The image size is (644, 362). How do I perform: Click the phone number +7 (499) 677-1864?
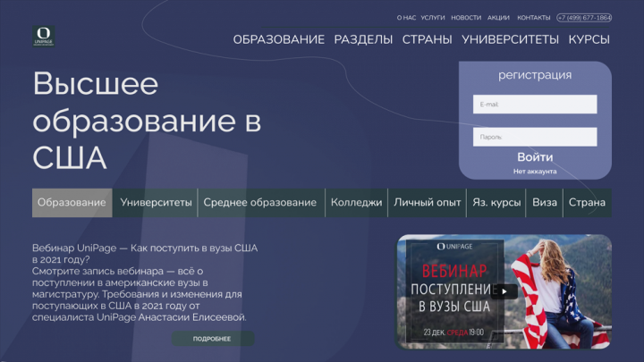pos(584,18)
